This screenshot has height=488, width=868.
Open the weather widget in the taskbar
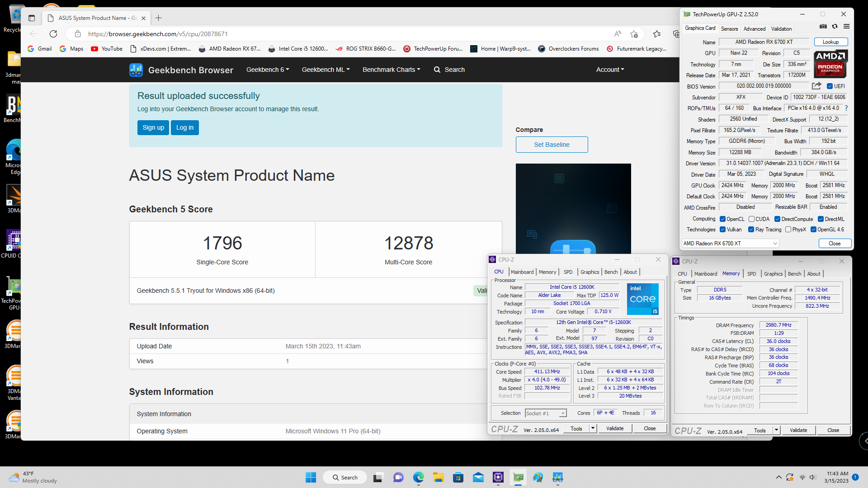point(34,477)
